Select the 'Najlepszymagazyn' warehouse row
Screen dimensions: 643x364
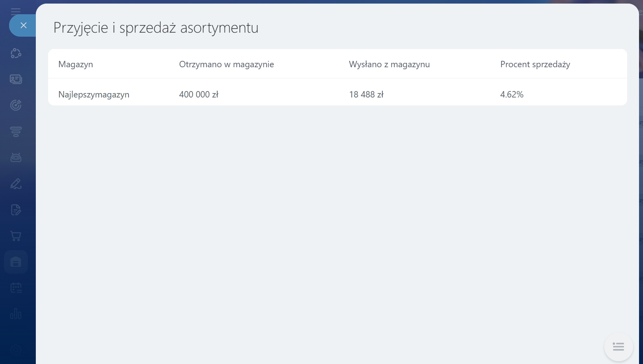94,95
